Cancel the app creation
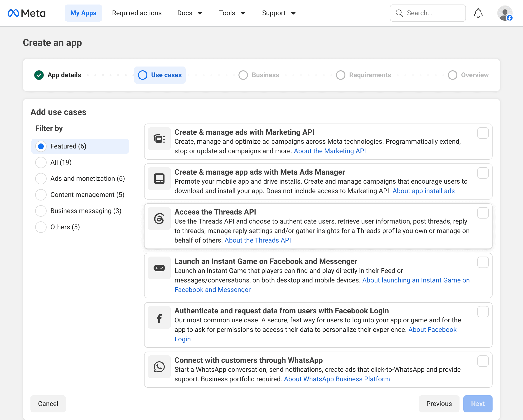The height and width of the screenshot is (420, 523). [x=48, y=404]
